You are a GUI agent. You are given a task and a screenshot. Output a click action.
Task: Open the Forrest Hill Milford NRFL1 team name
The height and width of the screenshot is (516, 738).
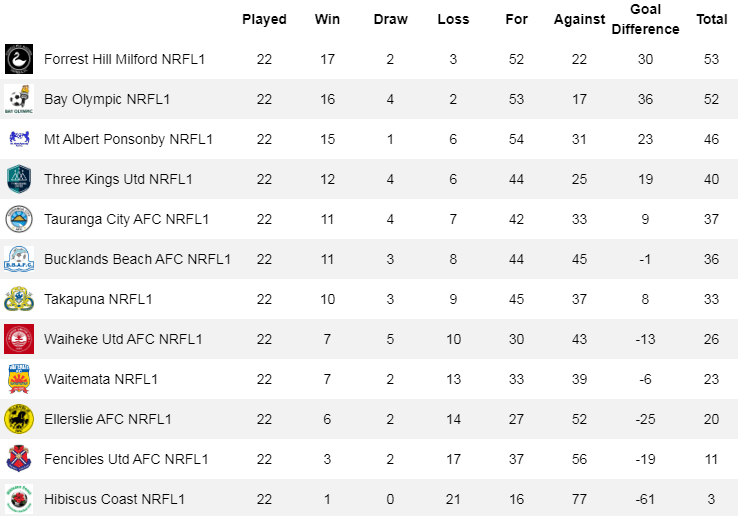124,59
